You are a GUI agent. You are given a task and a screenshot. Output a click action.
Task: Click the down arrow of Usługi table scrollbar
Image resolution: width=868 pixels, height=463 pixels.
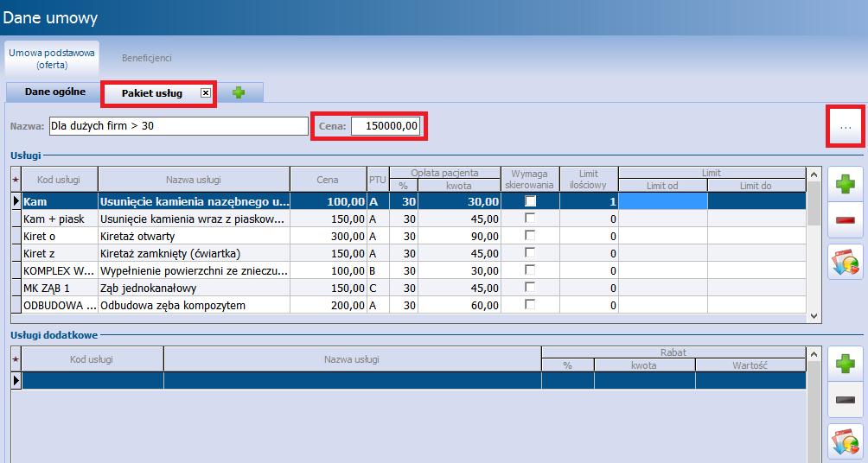coord(814,316)
